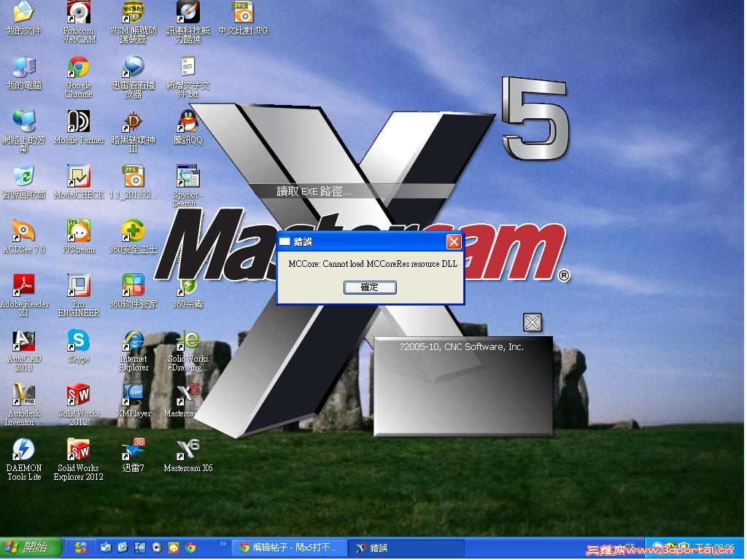Select the KMPlayer desktop shortcut
The width and height of the screenshot is (747, 560).
point(133,401)
